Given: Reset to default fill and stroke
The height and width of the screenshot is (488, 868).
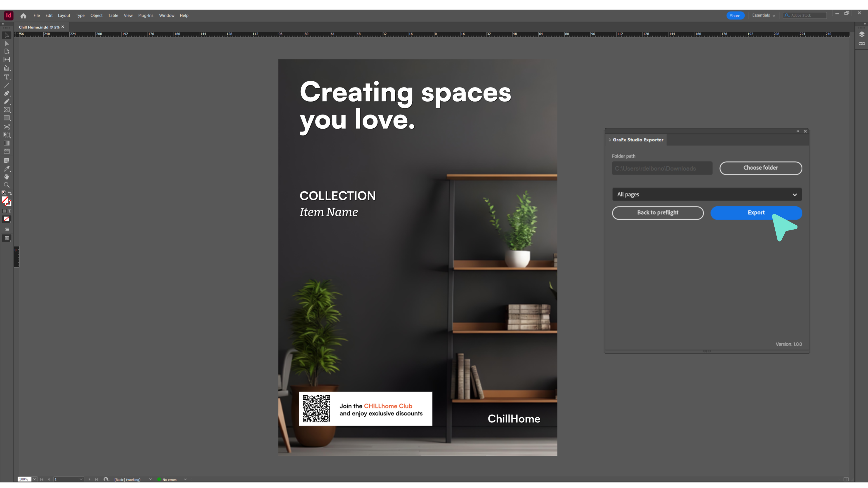Looking at the screenshot, I should pyautogui.click(x=4, y=193).
